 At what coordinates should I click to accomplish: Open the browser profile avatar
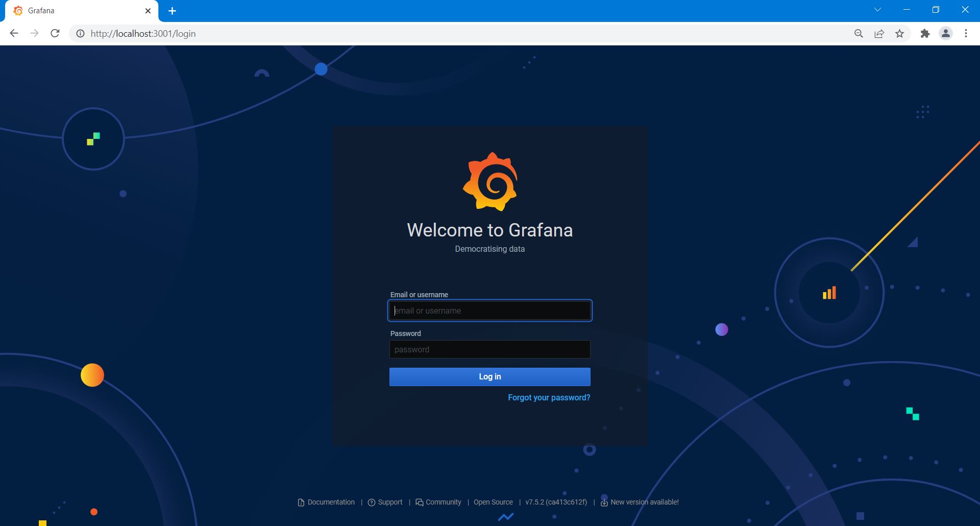tap(945, 34)
